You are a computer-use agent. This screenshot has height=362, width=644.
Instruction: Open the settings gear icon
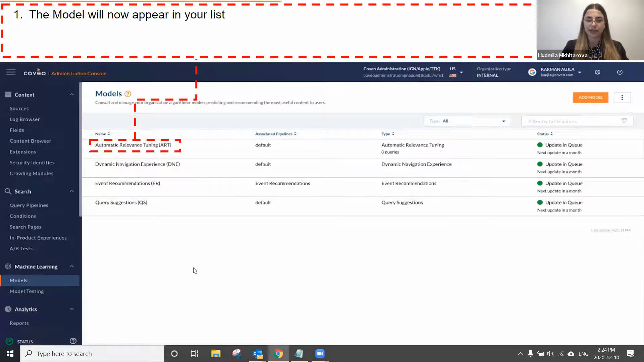(x=597, y=72)
